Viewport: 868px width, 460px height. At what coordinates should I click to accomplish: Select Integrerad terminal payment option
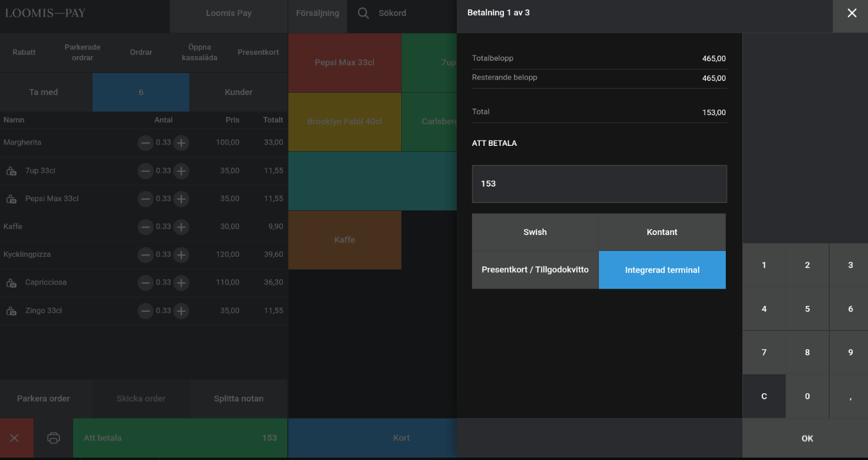click(661, 270)
